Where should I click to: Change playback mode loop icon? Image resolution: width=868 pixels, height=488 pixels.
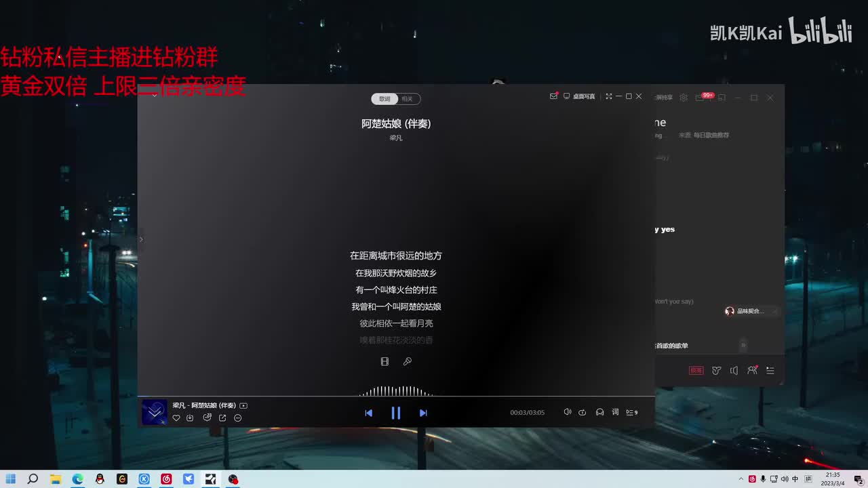[582, 412]
